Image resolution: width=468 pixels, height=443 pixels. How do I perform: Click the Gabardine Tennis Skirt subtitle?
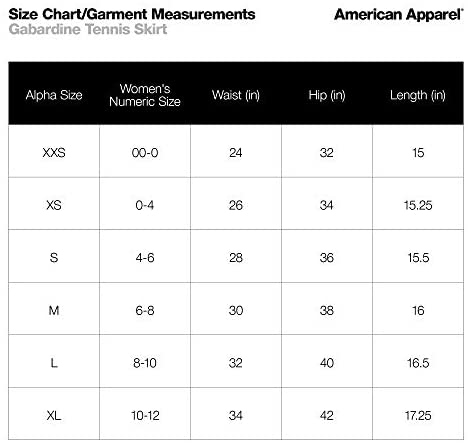click(88, 29)
